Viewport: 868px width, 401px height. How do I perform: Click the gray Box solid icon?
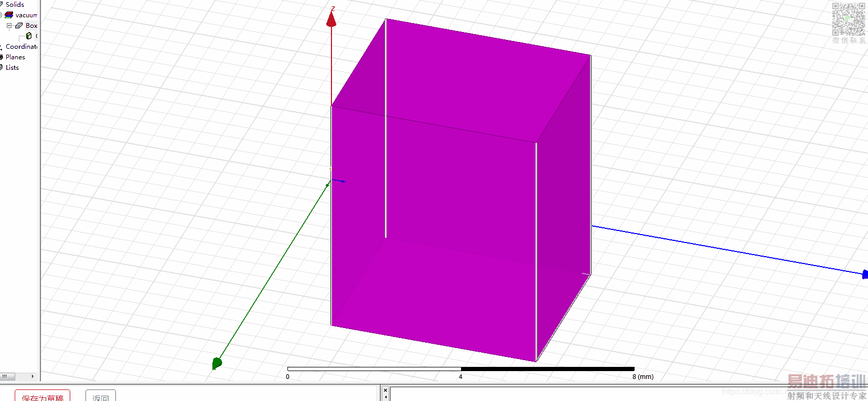[x=19, y=25]
